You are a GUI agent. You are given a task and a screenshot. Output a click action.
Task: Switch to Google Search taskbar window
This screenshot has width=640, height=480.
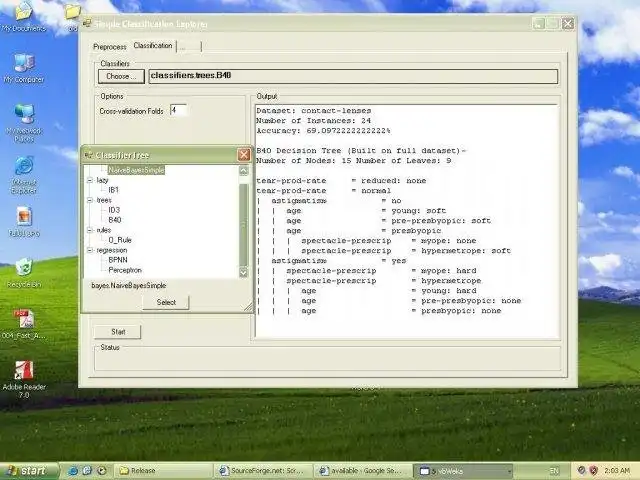click(x=363, y=471)
